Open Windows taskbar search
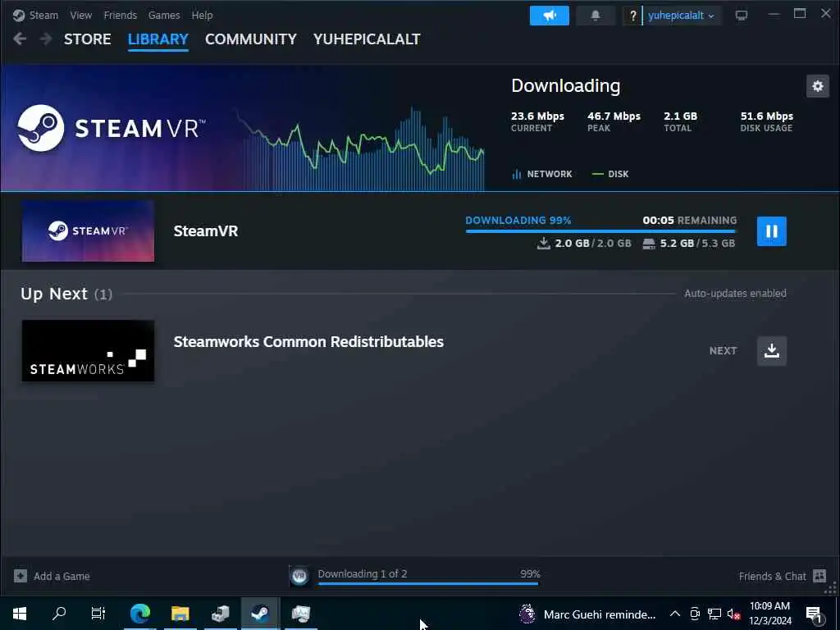Image resolution: width=840 pixels, height=630 pixels. [x=59, y=614]
